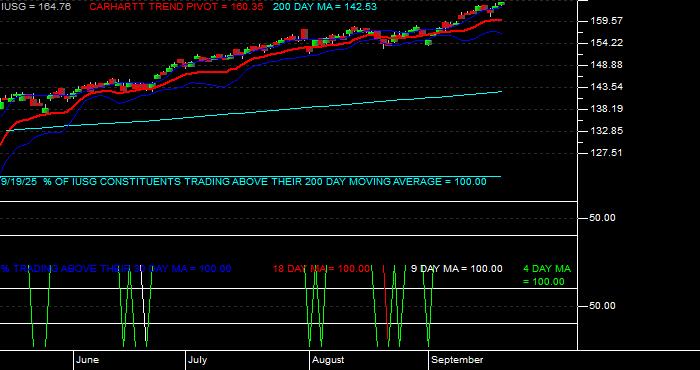Screen dimensions: 700x370
Task: Click the 200 DAY MA = 142.53 label
Action: [x=325, y=7]
